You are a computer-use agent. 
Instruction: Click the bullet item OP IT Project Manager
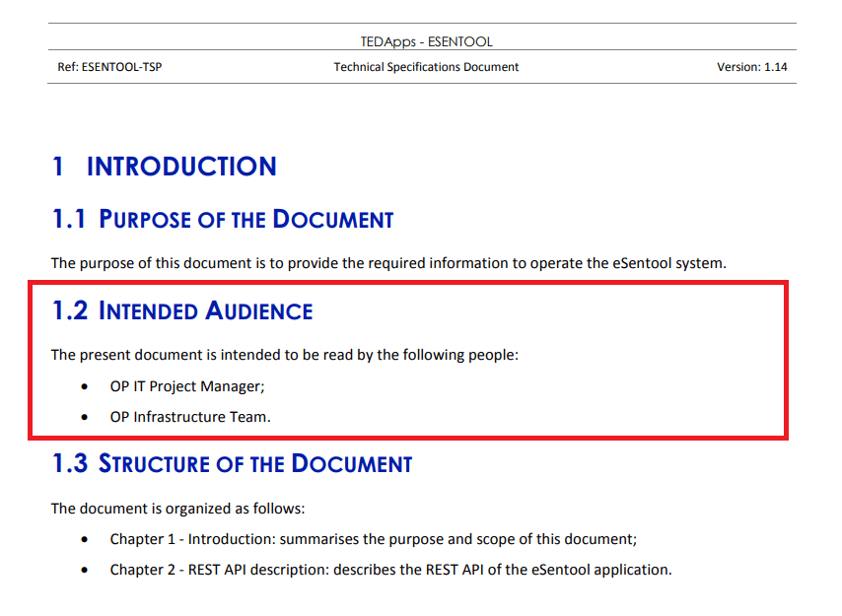pyautogui.click(x=186, y=385)
